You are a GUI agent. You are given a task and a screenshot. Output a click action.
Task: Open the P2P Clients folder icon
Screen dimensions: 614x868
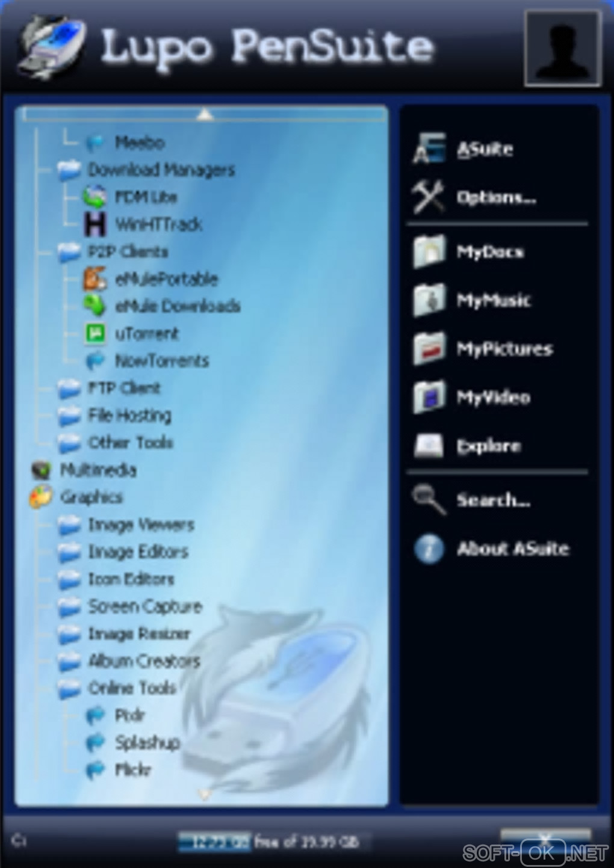(x=69, y=251)
